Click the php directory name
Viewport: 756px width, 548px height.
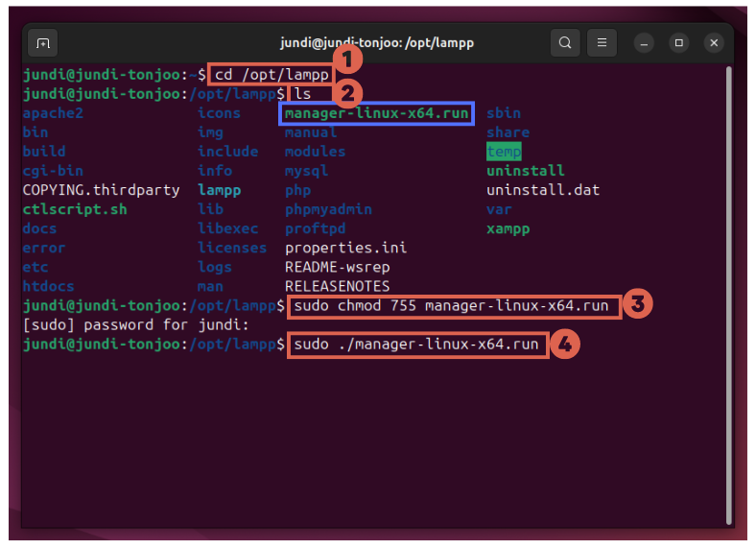298,190
